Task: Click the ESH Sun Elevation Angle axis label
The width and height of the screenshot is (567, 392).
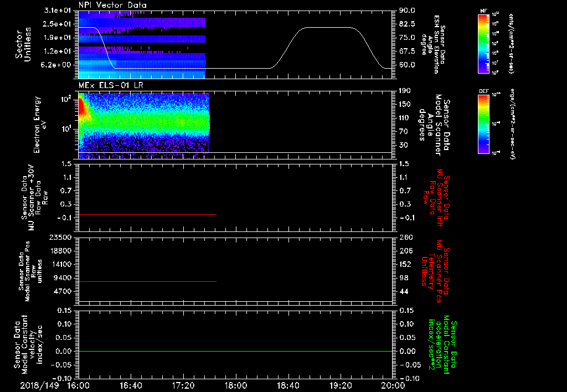Action: point(434,44)
